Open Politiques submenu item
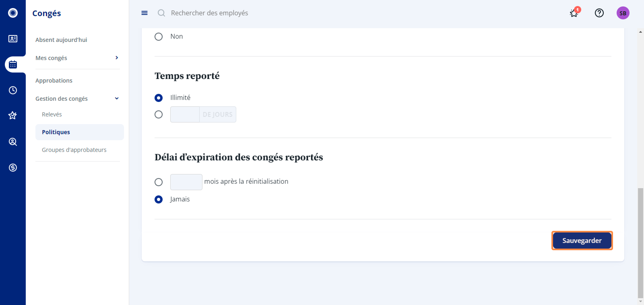Image resolution: width=644 pixels, height=305 pixels. pyautogui.click(x=79, y=132)
